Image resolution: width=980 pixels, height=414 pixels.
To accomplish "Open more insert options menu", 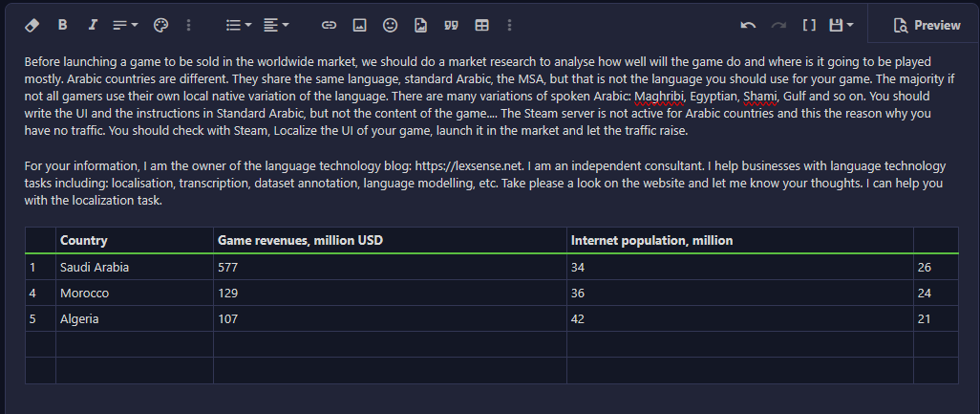I will (x=509, y=25).
